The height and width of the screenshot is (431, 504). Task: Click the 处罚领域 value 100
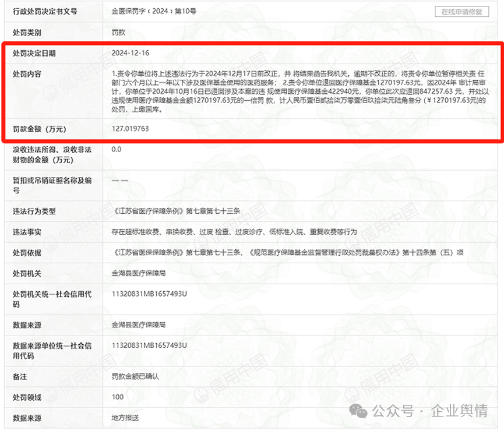click(118, 397)
